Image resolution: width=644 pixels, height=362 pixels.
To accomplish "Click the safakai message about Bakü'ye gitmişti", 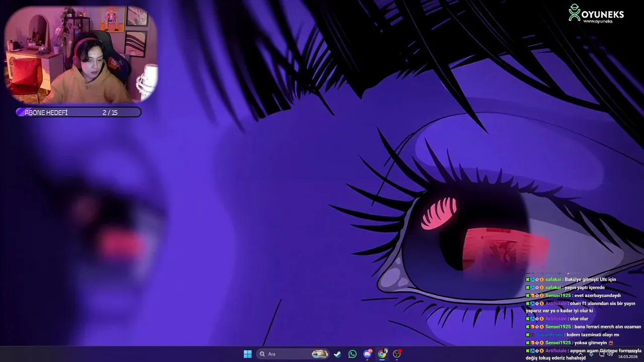I will click(x=571, y=280).
